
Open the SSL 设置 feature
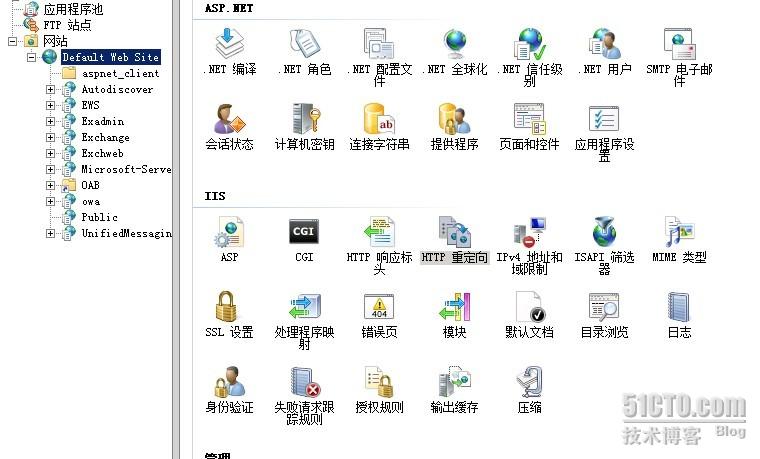point(229,315)
